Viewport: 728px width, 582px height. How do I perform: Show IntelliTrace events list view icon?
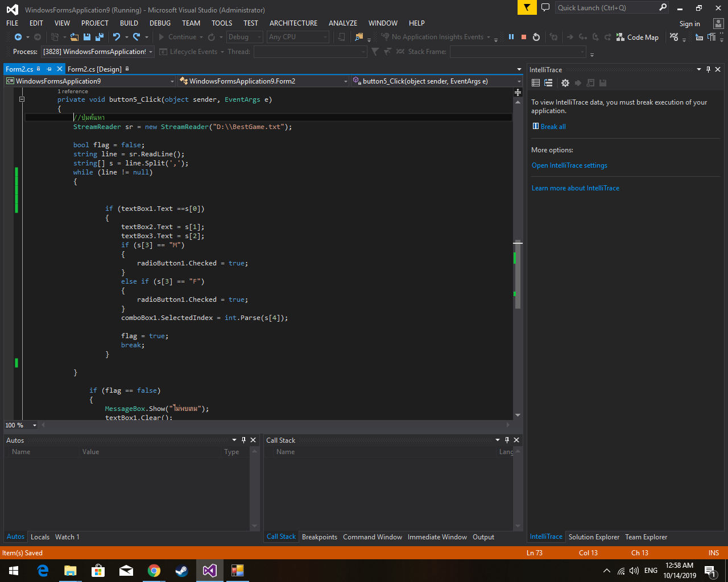point(536,83)
